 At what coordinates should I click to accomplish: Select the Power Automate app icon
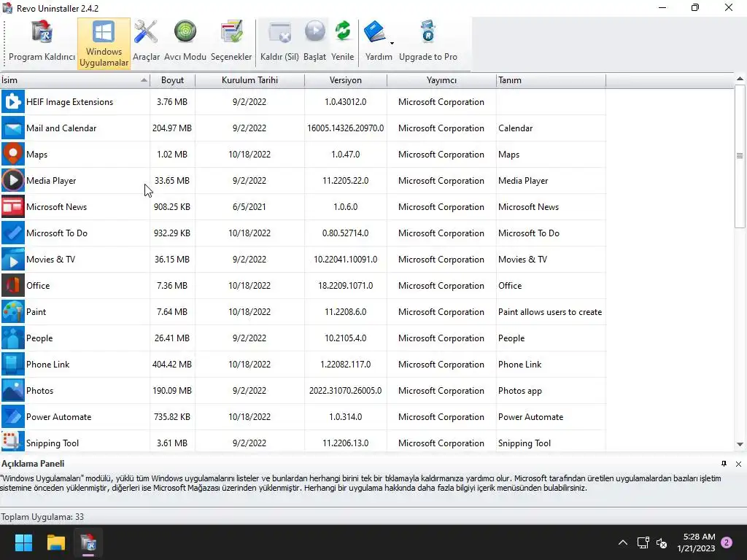(13, 416)
